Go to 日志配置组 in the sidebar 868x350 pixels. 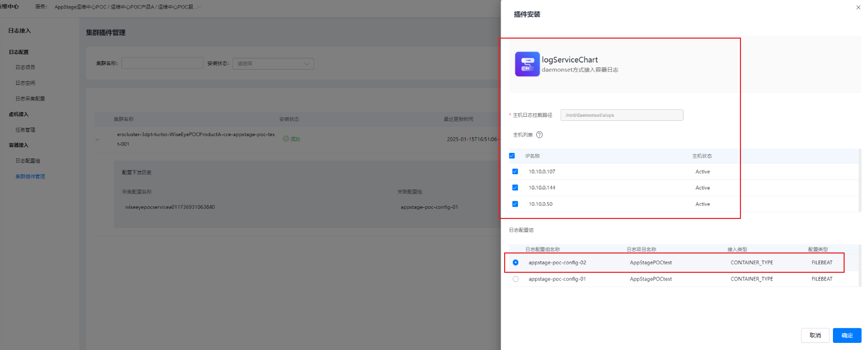pos(27,161)
